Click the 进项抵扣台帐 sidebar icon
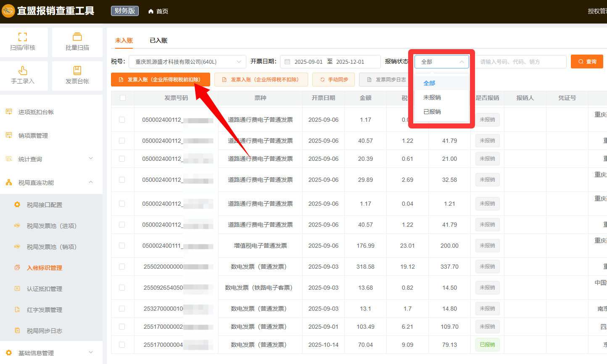 click(x=9, y=112)
